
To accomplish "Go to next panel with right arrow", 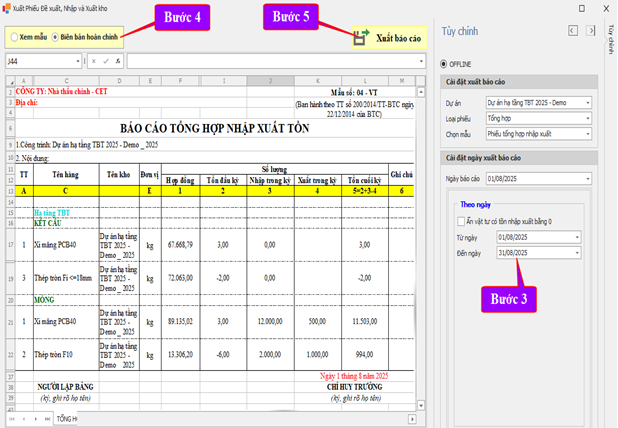I will [x=590, y=30].
